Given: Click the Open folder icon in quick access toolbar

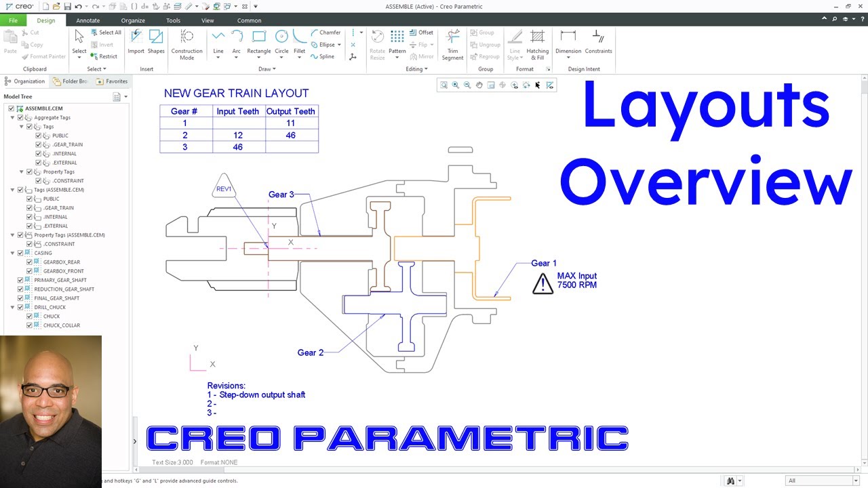Looking at the screenshot, I should click(x=56, y=6).
